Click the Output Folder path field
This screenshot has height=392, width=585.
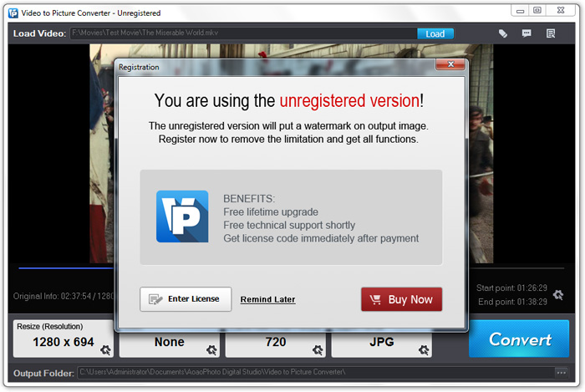[x=316, y=372]
